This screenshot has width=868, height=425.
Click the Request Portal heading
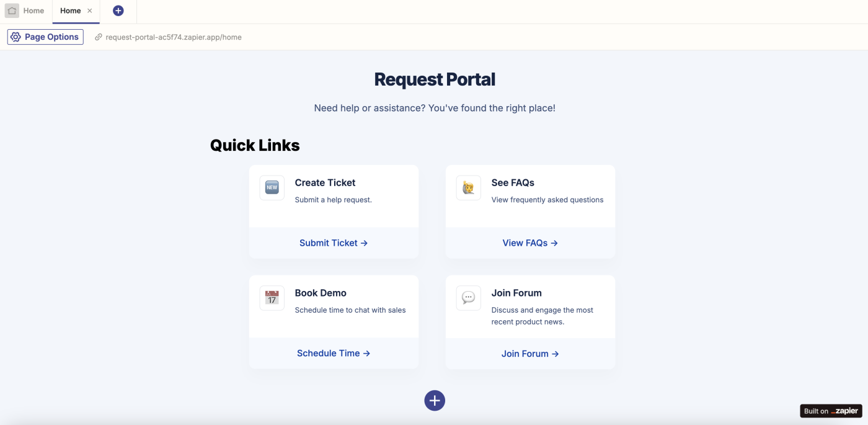(435, 79)
